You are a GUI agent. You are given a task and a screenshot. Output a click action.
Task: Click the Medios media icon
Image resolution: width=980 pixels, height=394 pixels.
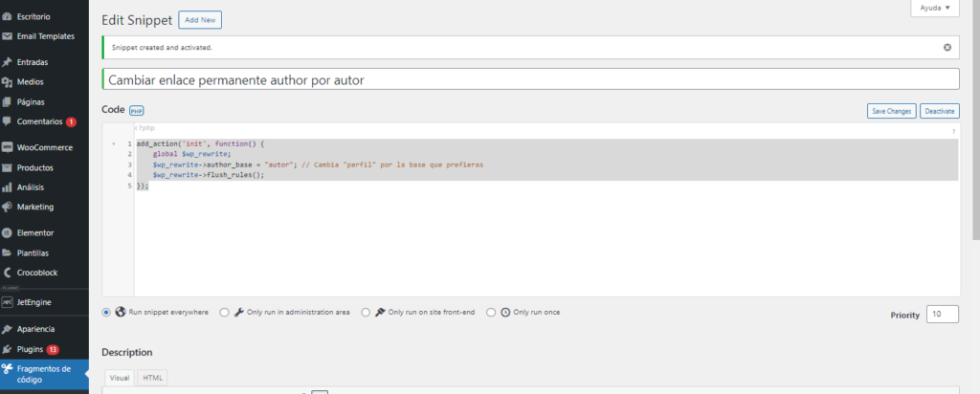point(7,82)
